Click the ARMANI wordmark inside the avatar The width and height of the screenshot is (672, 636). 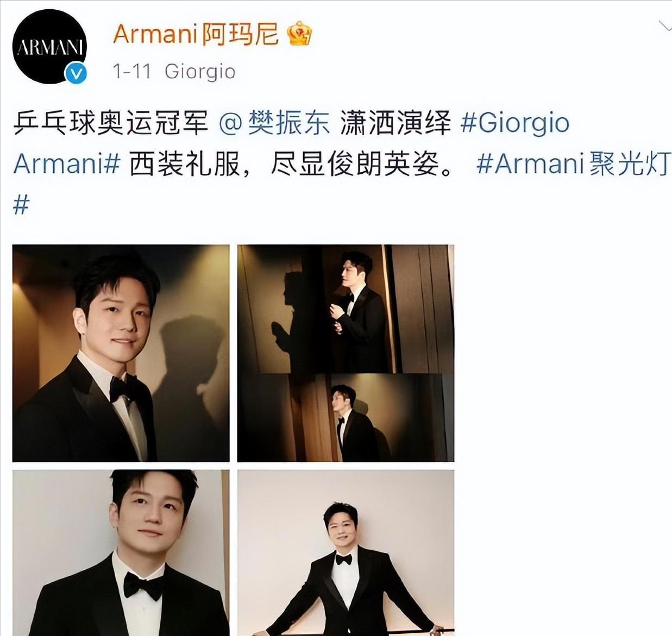[49, 48]
